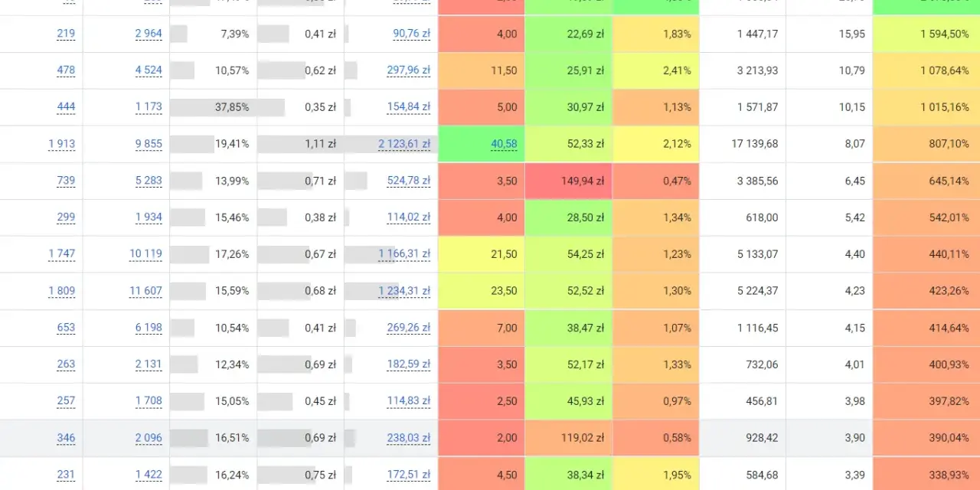Click the 90,76 zł cost link
The width and height of the screenshot is (980, 490).
(411, 34)
